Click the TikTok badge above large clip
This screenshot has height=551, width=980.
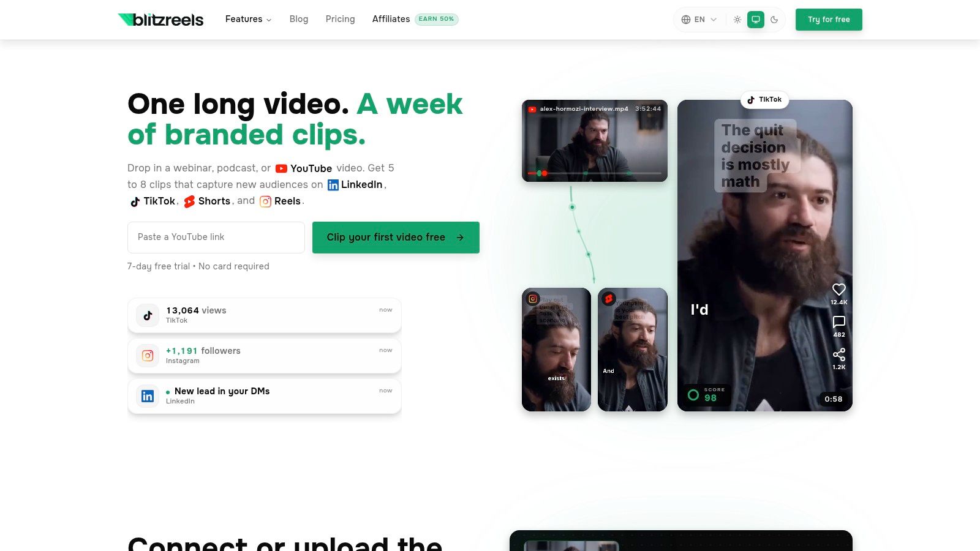coord(764,100)
